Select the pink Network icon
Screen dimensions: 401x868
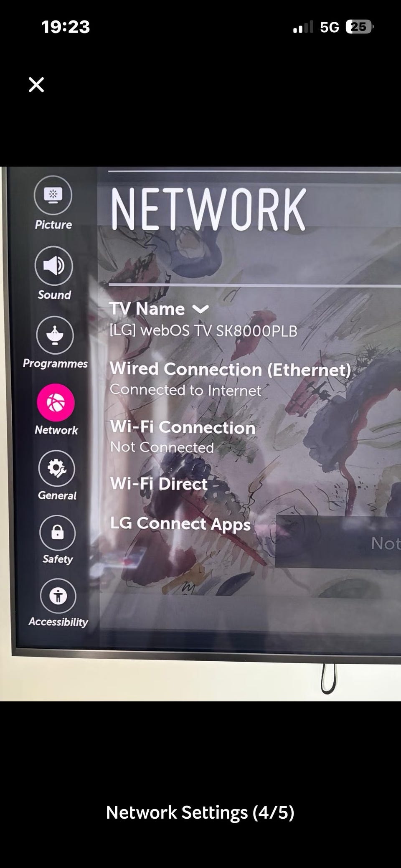[x=56, y=403]
